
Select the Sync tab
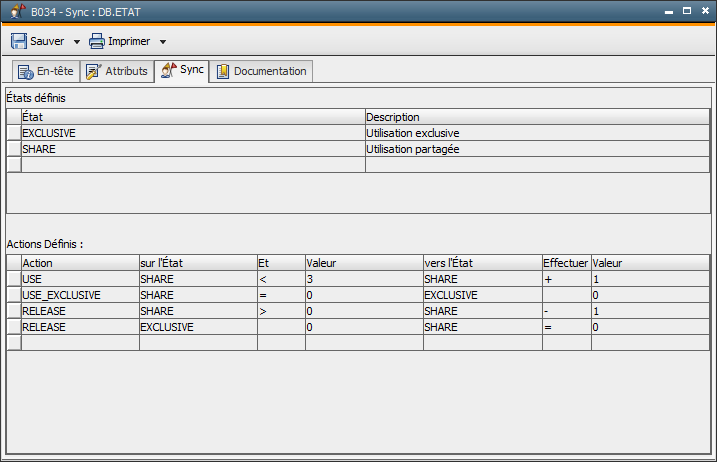point(192,70)
